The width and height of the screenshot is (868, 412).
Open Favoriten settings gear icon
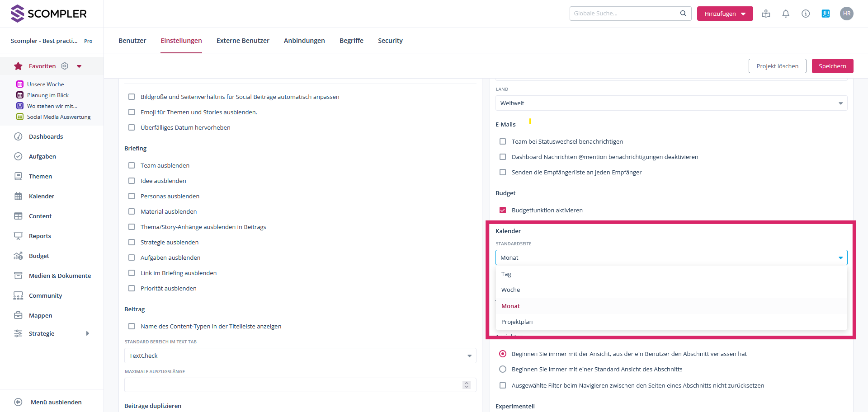click(x=65, y=66)
